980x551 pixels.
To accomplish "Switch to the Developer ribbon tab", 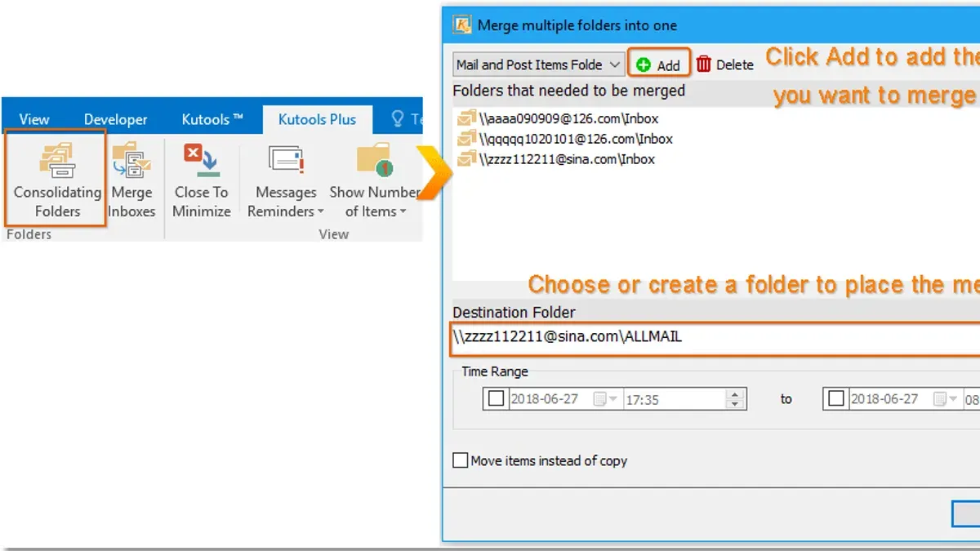I will 116,119.
